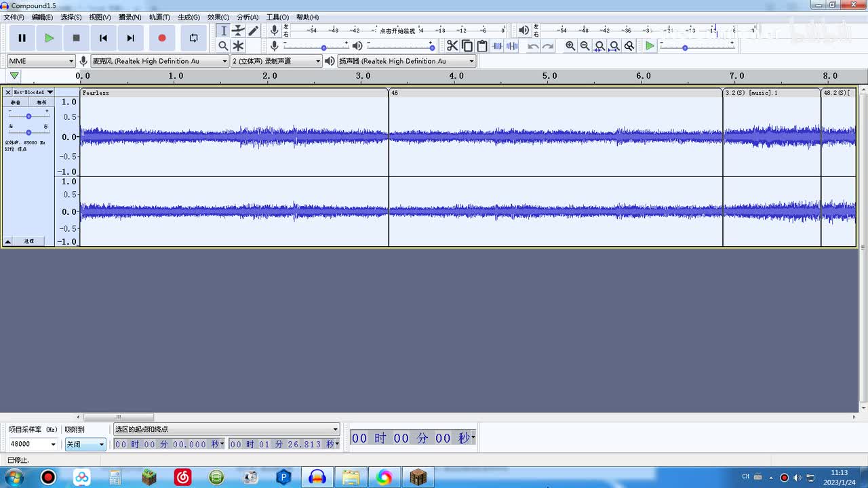Click the playback meter speaker icon
The width and height of the screenshot is (868, 488).
524,30
